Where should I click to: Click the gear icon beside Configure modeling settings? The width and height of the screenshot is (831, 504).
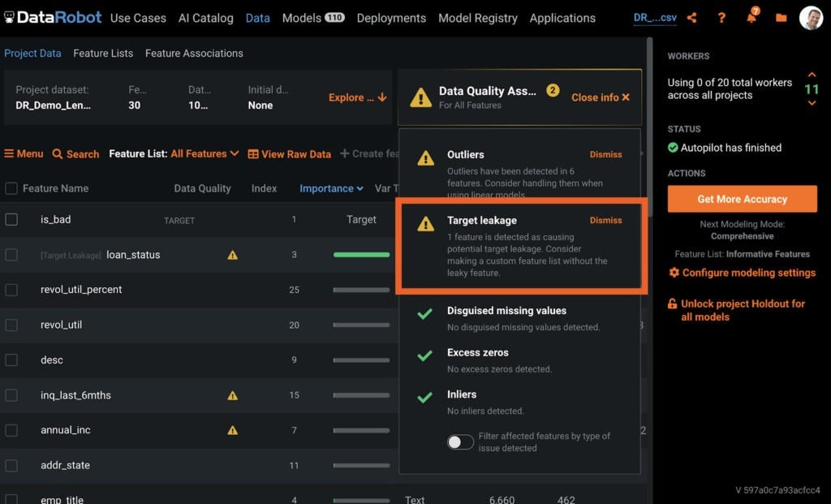(674, 273)
